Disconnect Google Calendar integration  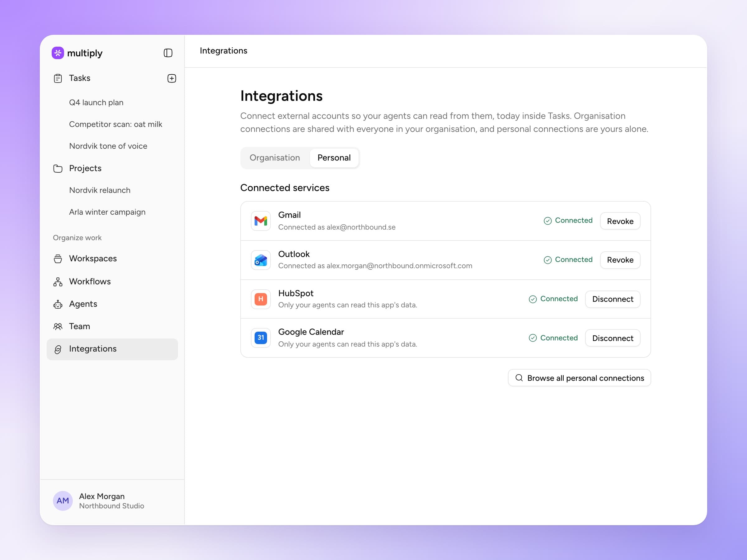click(x=613, y=338)
